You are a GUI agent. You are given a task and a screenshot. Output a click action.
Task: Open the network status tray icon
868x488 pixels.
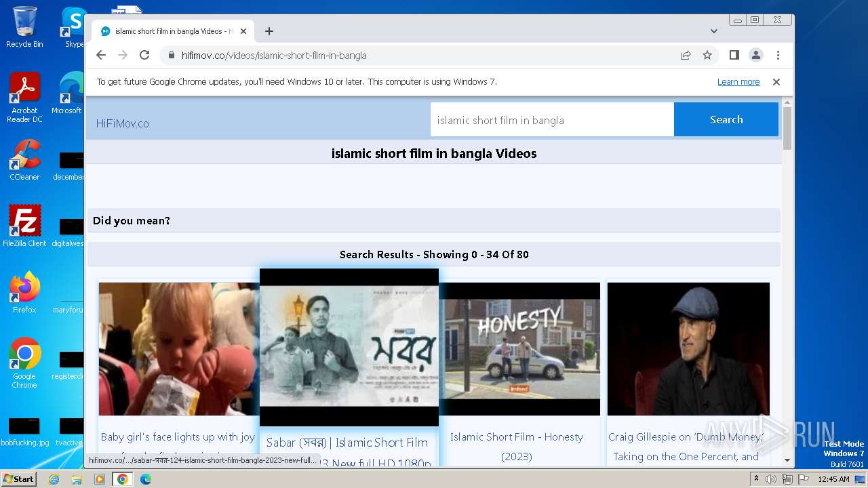[787, 479]
